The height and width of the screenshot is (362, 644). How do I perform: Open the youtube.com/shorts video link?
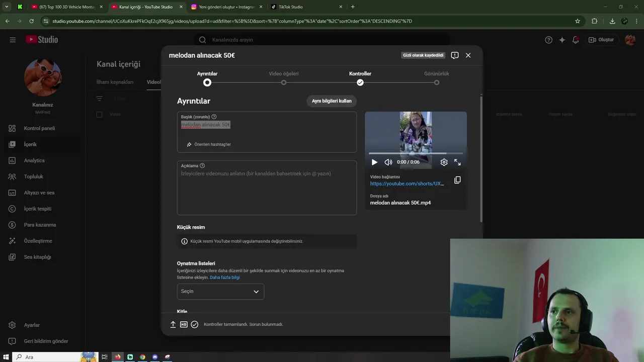(x=407, y=184)
